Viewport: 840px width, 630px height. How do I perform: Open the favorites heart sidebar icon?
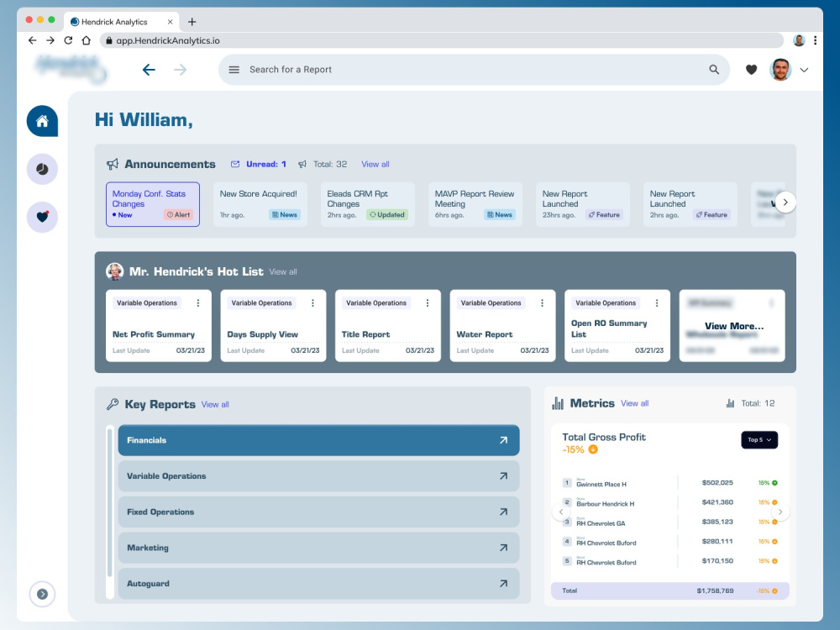[42, 217]
